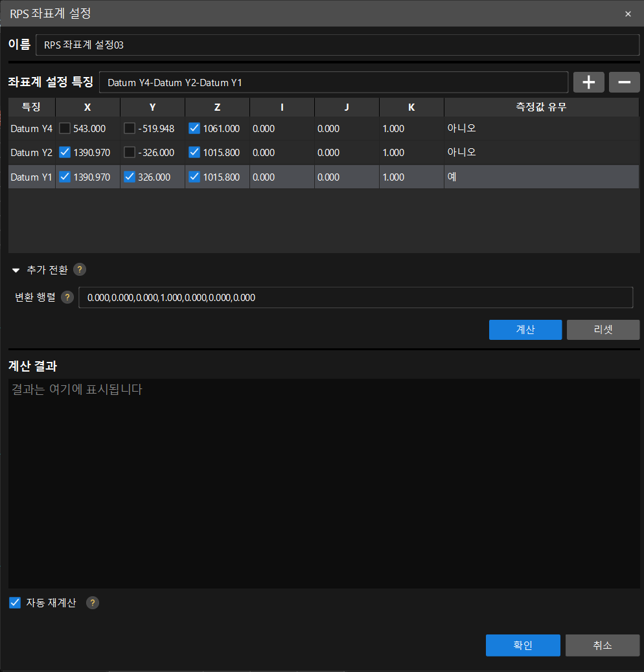
Task: Enable X checkbox for Datum Y4
Action: click(x=65, y=128)
